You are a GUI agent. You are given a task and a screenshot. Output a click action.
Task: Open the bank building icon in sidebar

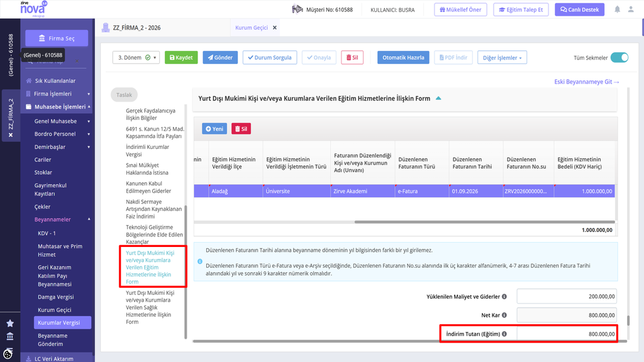pos(10,337)
